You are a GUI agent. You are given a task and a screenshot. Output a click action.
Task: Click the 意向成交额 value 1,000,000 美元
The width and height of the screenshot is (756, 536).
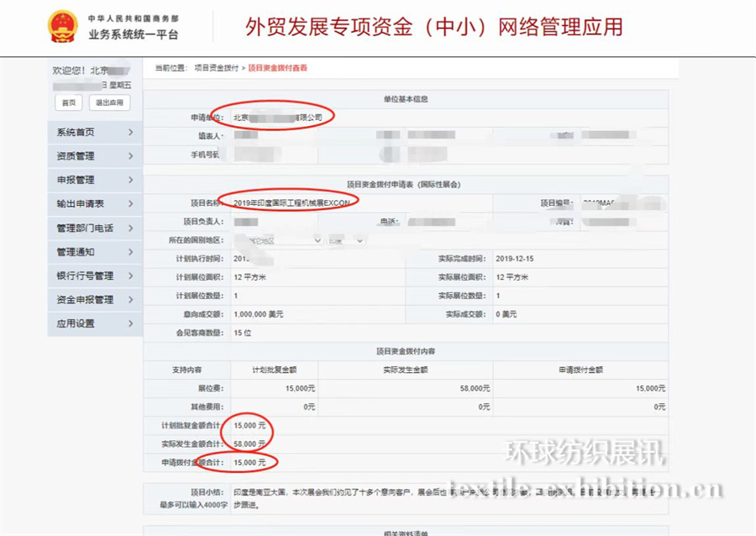tap(260, 314)
